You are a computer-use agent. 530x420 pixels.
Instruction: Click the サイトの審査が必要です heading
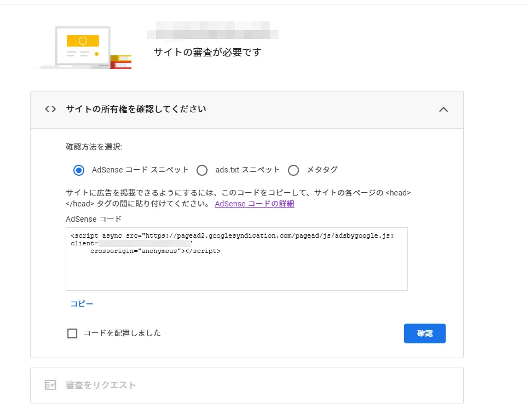pos(208,53)
